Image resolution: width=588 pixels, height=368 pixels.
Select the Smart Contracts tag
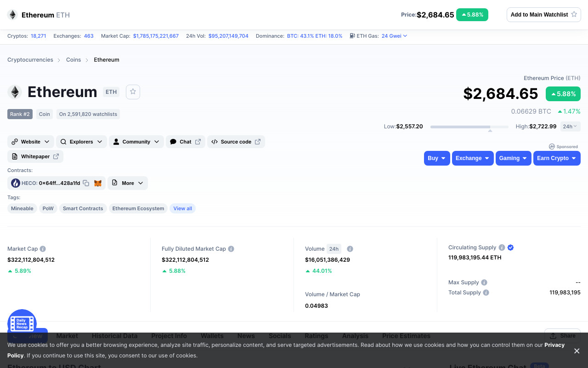(83, 208)
